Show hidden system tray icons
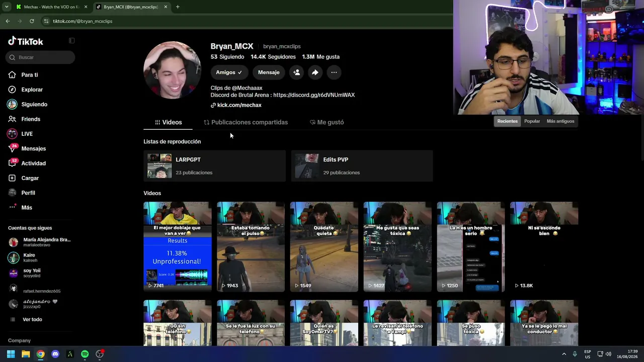The height and width of the screenshot is (362, 644). pyautogui.click(x=564, y=354)
